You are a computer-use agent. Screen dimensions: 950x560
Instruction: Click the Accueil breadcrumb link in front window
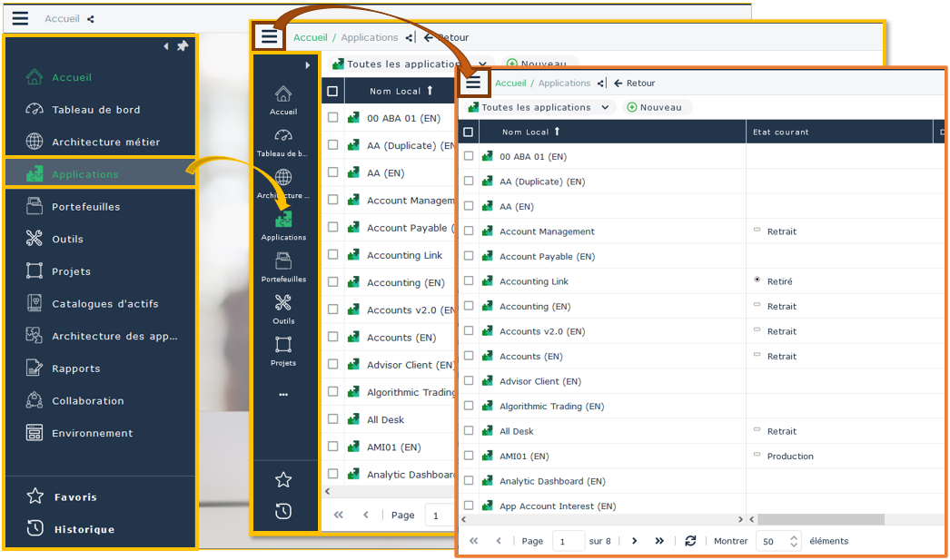click(510, 84)
